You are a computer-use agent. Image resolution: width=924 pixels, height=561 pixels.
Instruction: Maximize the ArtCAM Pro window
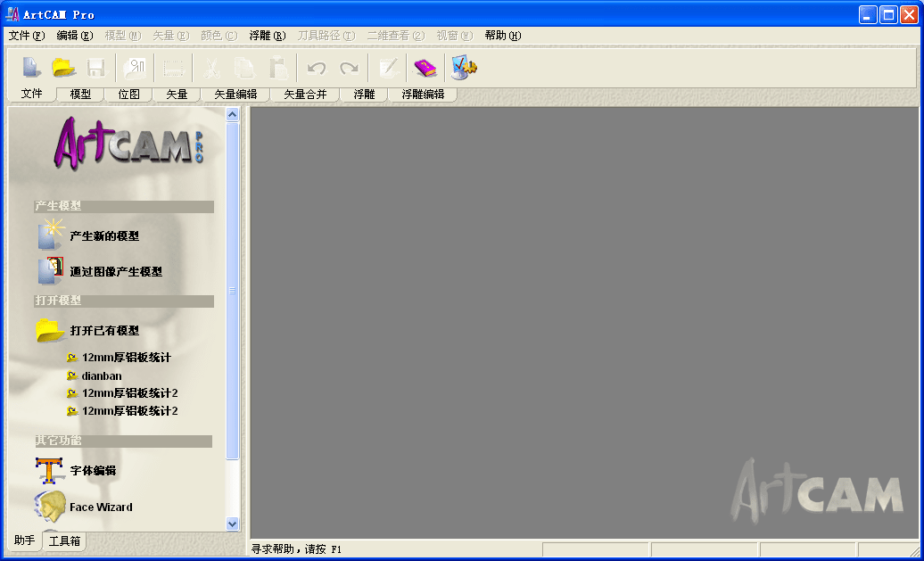(x=888, y=15)
